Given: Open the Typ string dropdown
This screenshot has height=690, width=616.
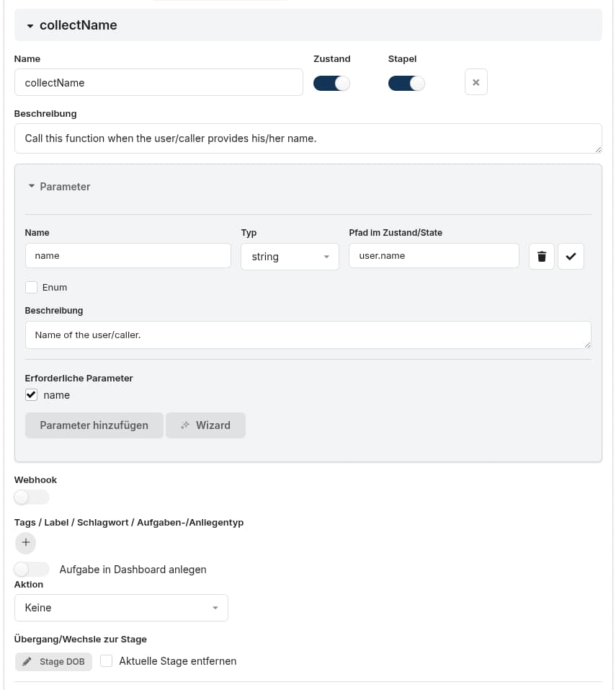Looking at the screenshot, I should (290, 257).
